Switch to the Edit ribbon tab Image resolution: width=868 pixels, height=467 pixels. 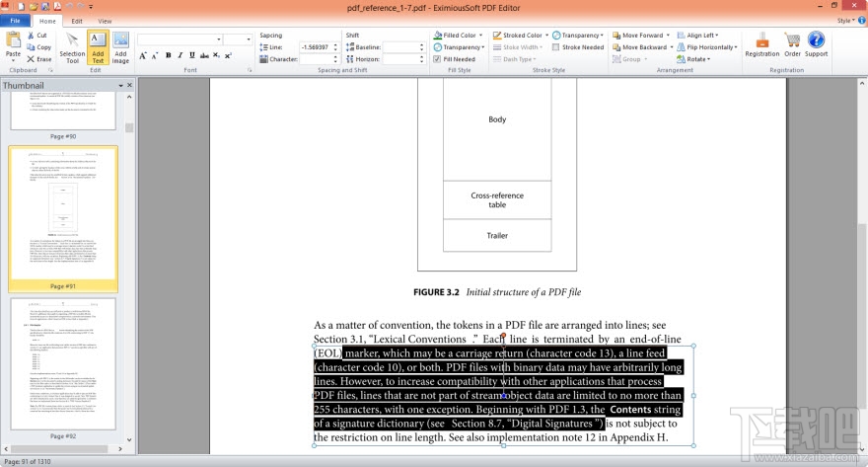[77, 21]
